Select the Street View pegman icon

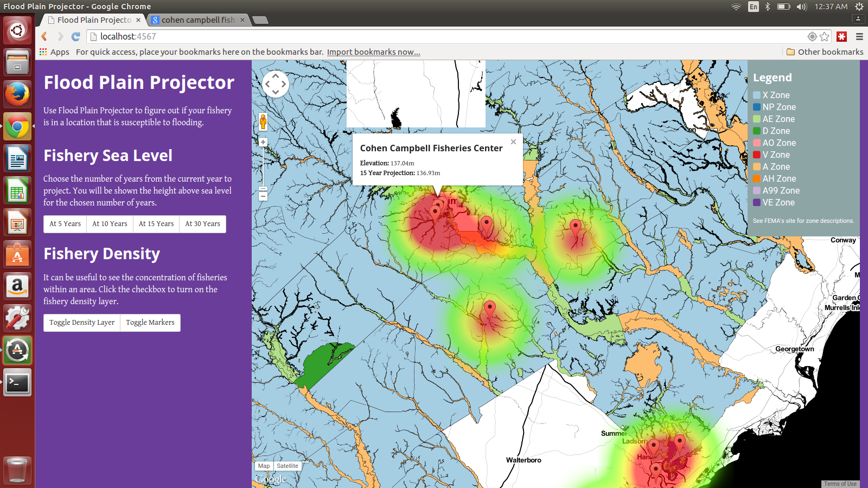263,122
